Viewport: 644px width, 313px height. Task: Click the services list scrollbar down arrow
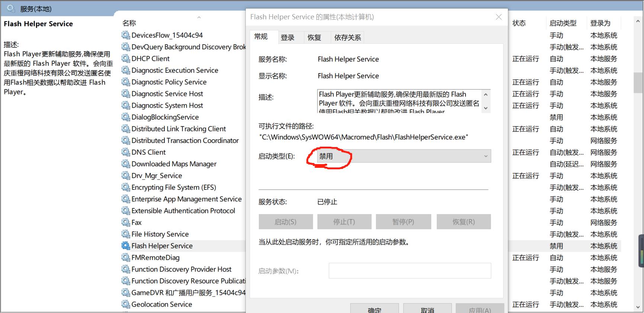click(x=638, y=307)
